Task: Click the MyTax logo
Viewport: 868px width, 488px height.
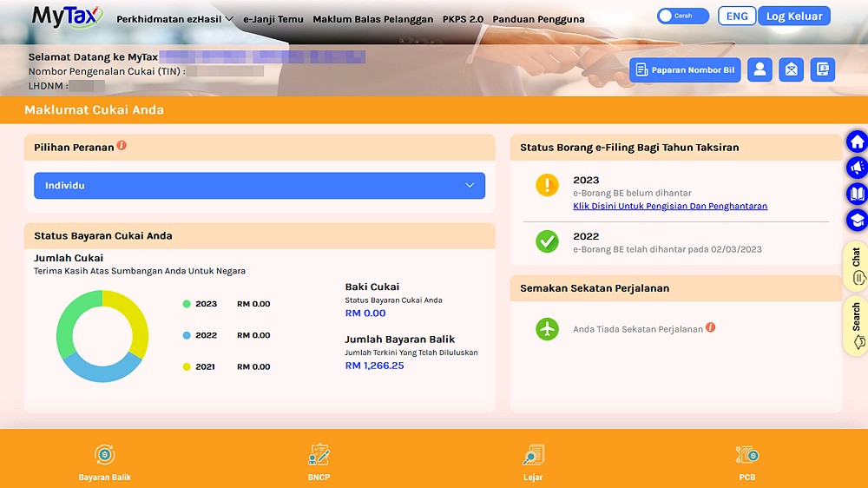Action: [x=67, y=16]
